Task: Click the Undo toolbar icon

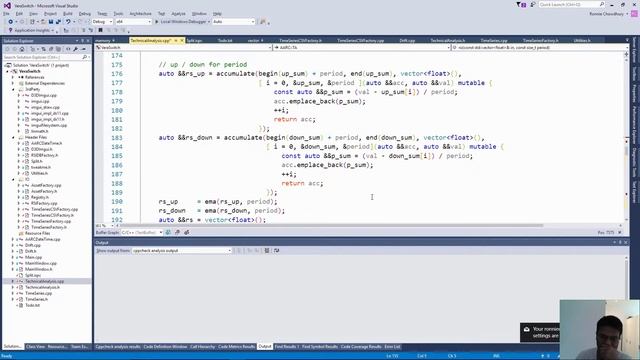Action: click(68, 22)
